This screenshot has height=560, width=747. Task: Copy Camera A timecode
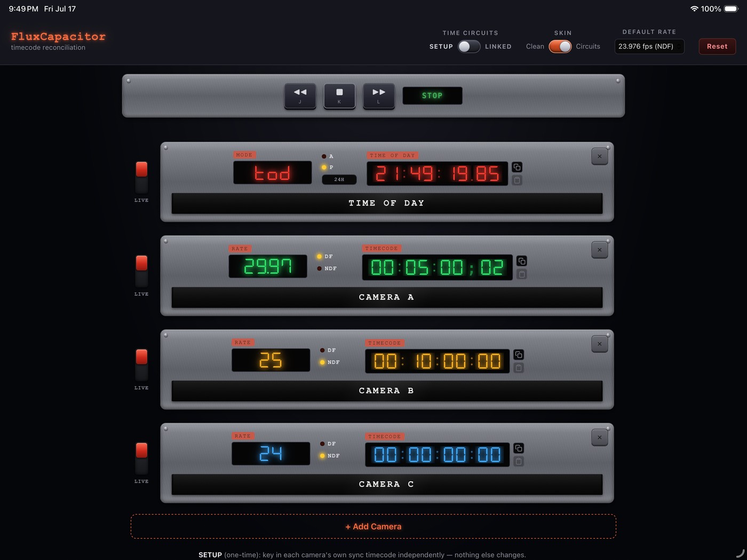[x=522, y=261]
